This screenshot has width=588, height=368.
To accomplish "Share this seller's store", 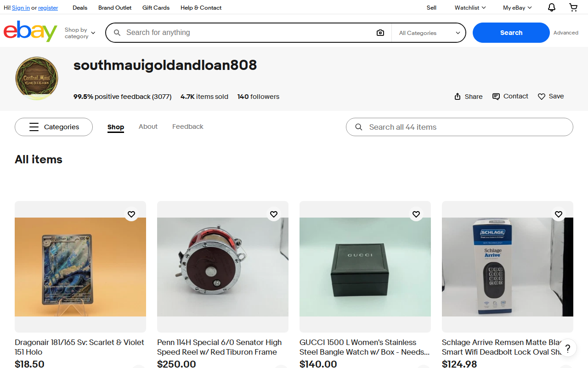I will point(468,96).
